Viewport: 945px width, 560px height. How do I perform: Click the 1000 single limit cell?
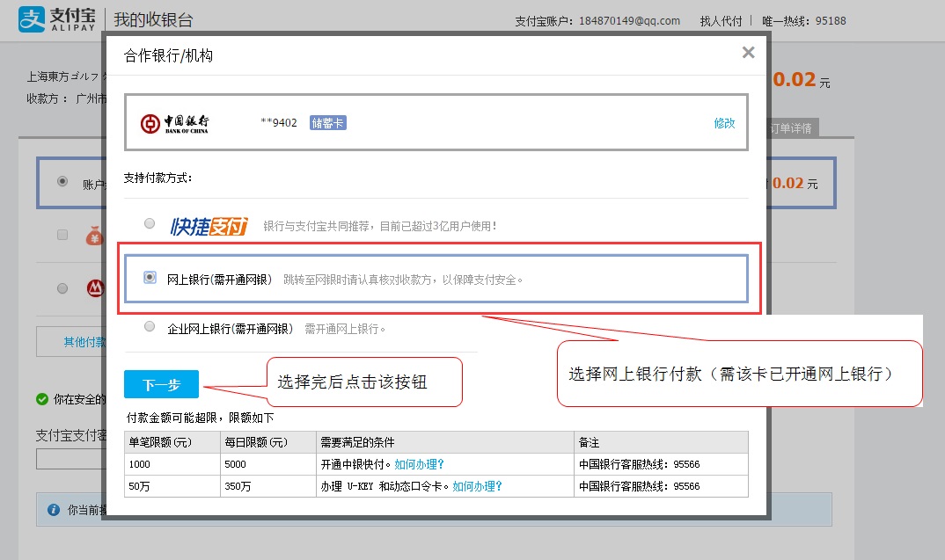172,464
